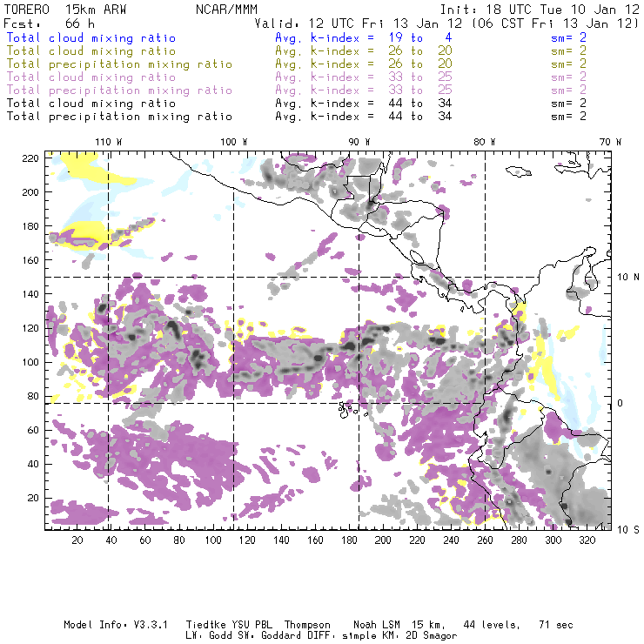
Task: Click the "0" equator latitude label
Action: pos(620,403)
